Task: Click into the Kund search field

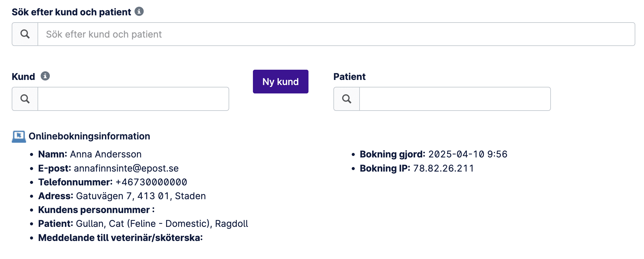Action: 133,99
